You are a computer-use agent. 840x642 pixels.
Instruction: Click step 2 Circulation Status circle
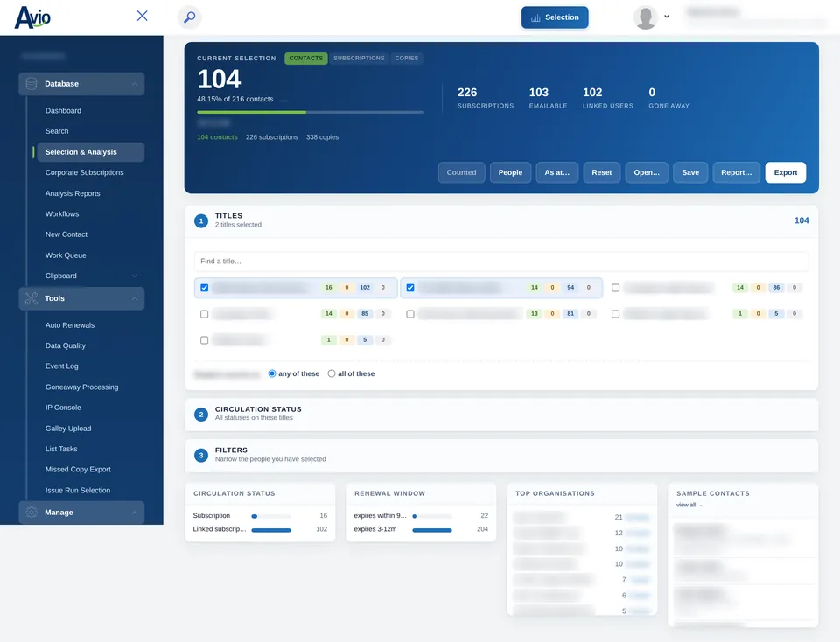[x=201, y=415]
